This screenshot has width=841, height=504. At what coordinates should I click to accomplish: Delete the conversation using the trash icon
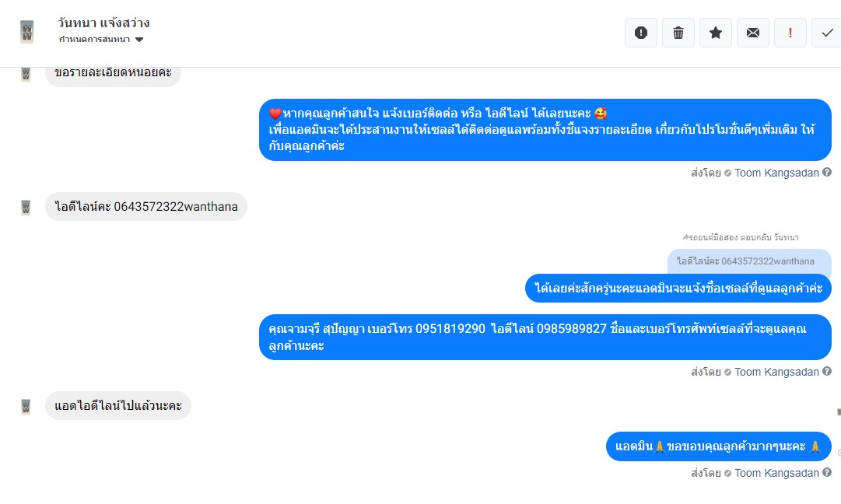point(678,33)
